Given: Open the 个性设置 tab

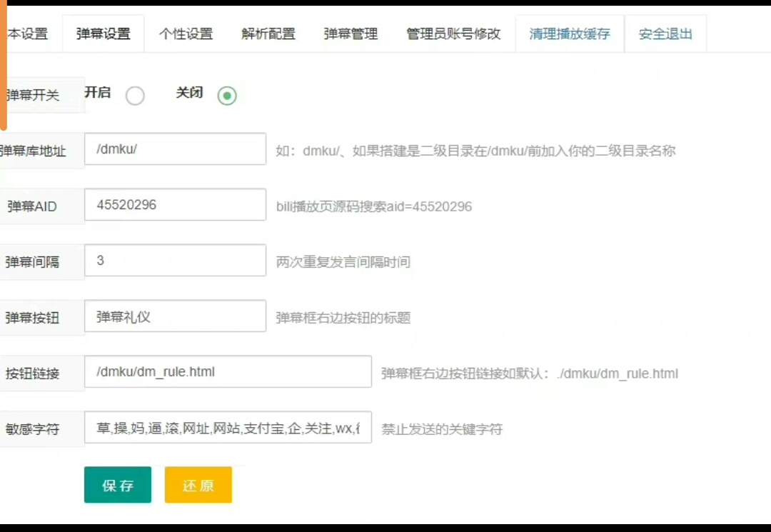Looking at the screenshot, I should pos(186,34).
